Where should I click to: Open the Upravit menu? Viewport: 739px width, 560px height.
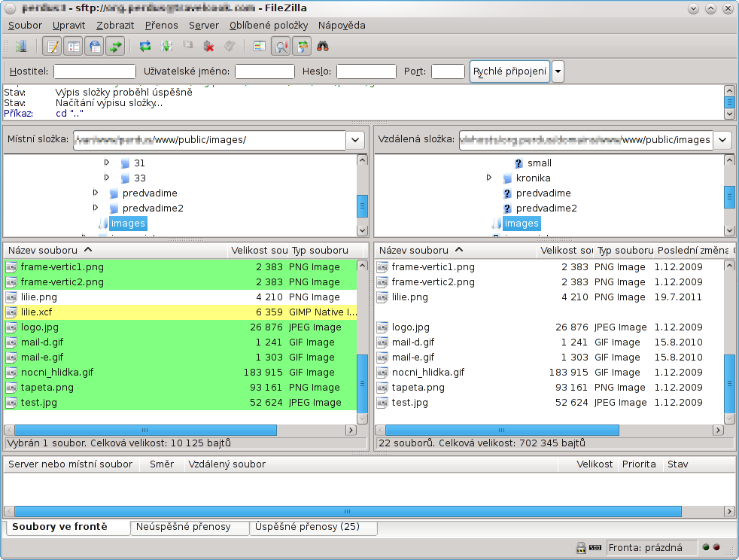68,26
